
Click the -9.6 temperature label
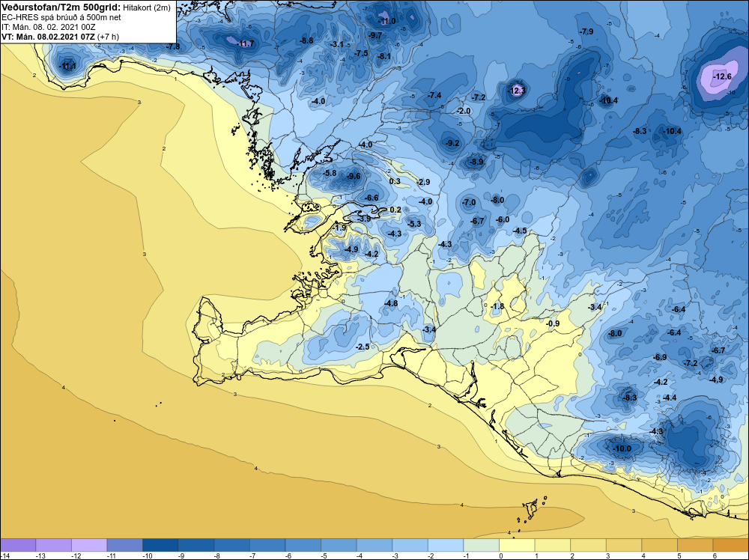[x=353, y=176]
